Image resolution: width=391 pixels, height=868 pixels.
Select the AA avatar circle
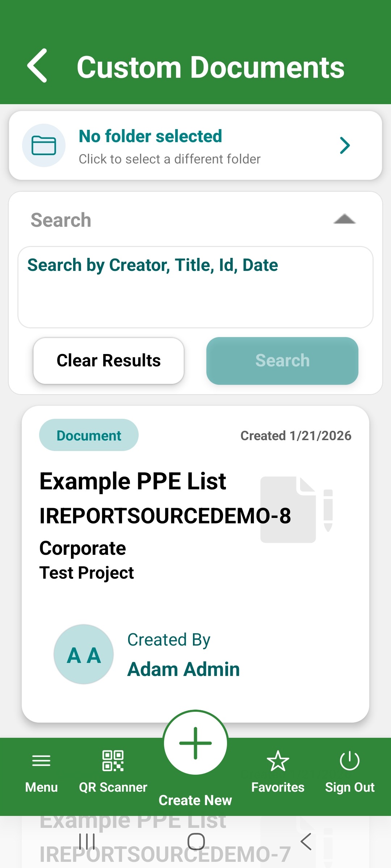pyautogui.click(x=84, y=654)
